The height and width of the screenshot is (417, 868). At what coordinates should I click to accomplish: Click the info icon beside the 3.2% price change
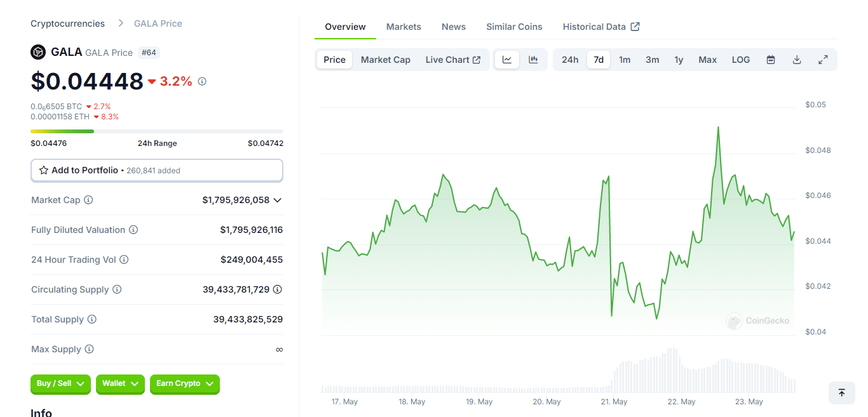pos(202,81)
